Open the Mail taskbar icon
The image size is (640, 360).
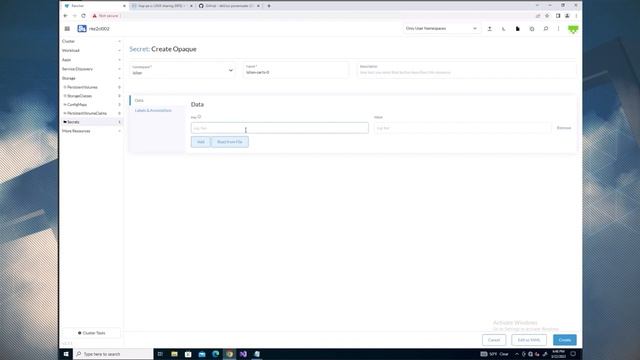[202, 354]
